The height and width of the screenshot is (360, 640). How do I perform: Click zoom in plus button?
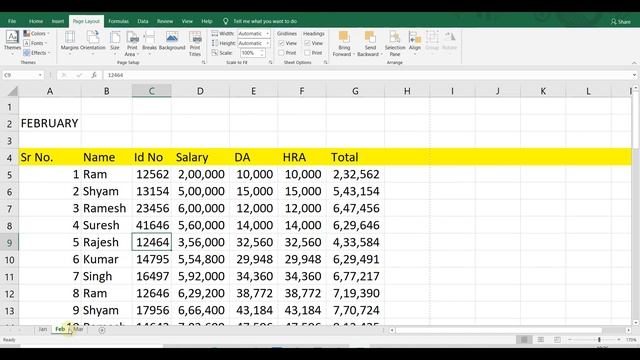tap(619, 340)
